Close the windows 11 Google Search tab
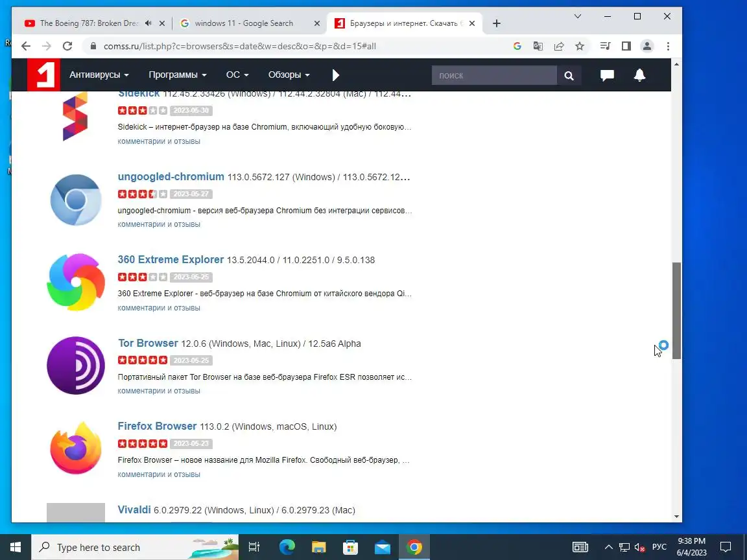The height and width of the screenshot is (560, 747). [317, 23]
